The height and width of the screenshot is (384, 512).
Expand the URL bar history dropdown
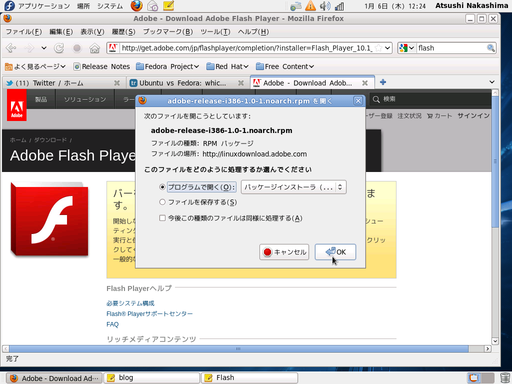[x=387, y=48]
